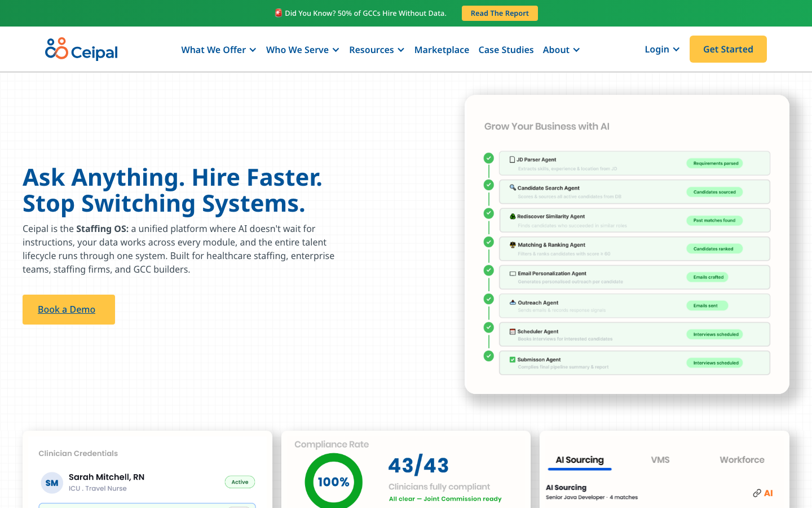Click the document icon of JD Parser Agent
This screenshot has height=508, width=812.
[512, 160]
